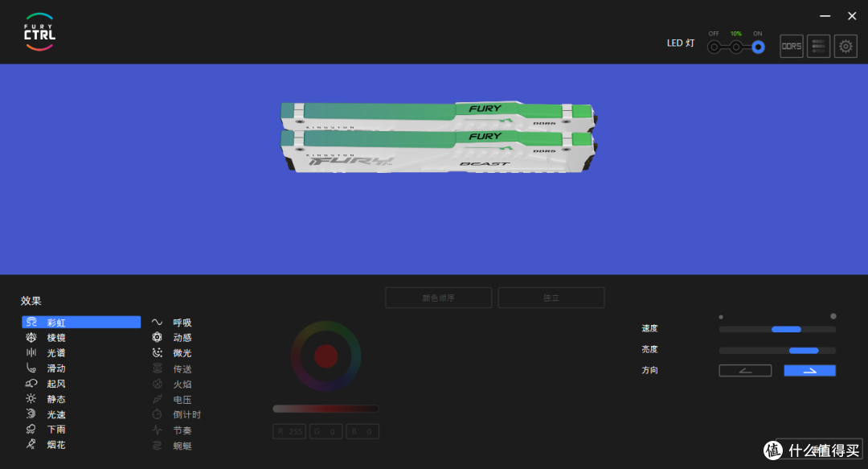Screen dimensions: 868x469
Task: Pick the 光速 light speed effect icon
Action: tap(31, 413)
